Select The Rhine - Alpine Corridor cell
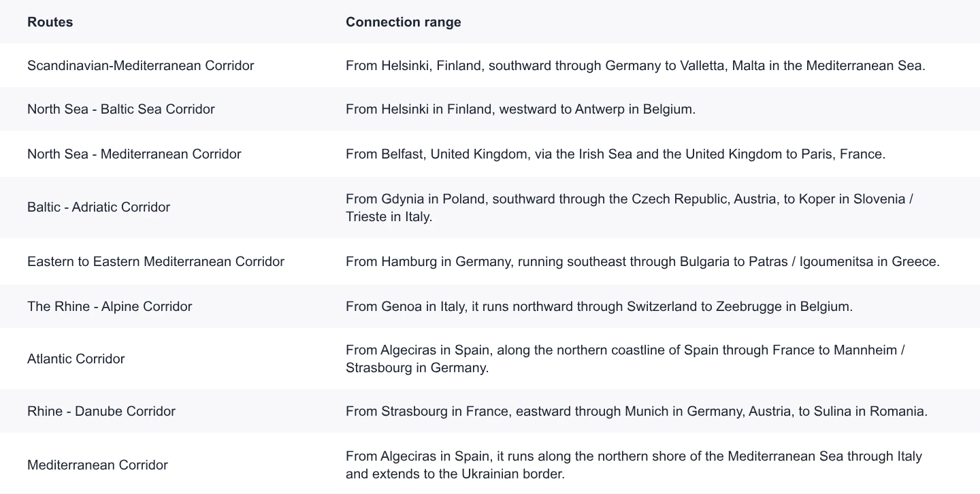980x494 pixels. click(110, 306)
